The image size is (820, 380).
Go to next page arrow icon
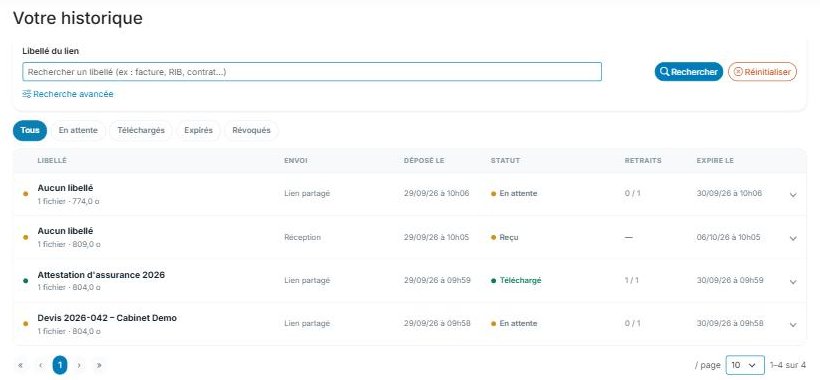[x=79, y=365]
